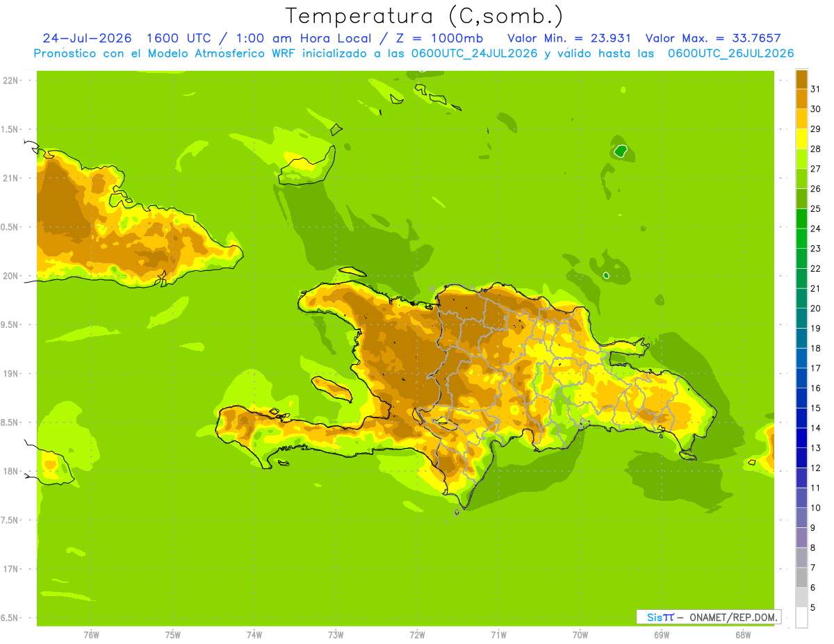Click the 71W longitude axis label
This screenshot has height=644, width=834.
coord(498,635)
